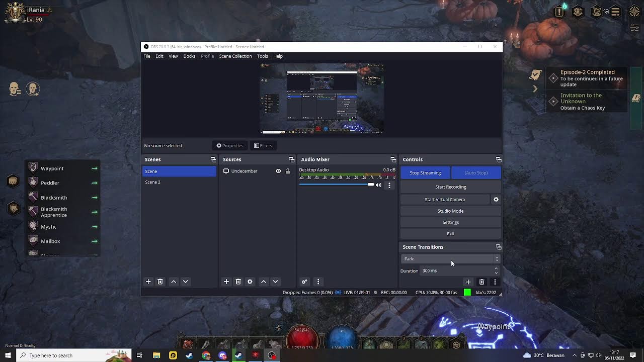The height and width of the screenshot is (362, 644).
Task: Open source properties gear in Sources dock
Action: [x=250, y=282]
